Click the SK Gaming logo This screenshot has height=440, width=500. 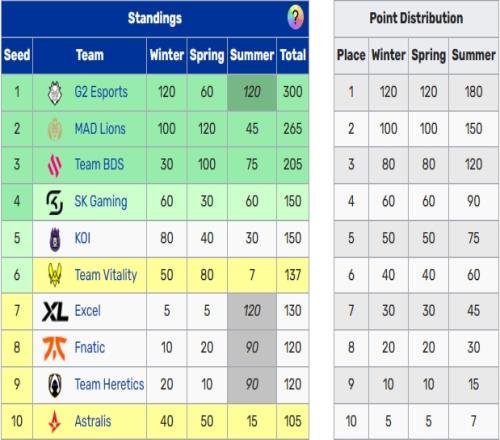55,202
